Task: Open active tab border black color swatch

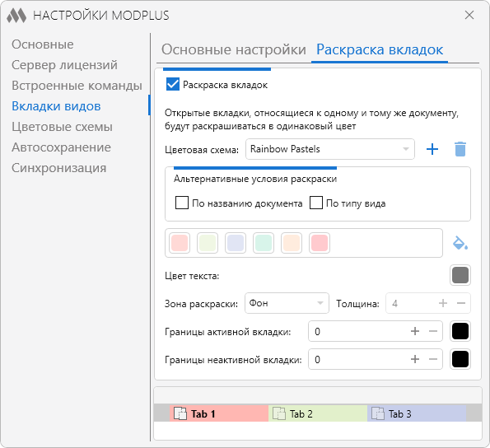Action: [x=460, y=331]
